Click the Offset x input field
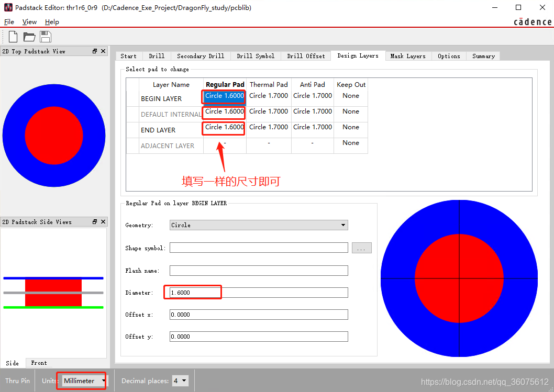The width and height of the screenshot is (554, 392). click(259, 315)
